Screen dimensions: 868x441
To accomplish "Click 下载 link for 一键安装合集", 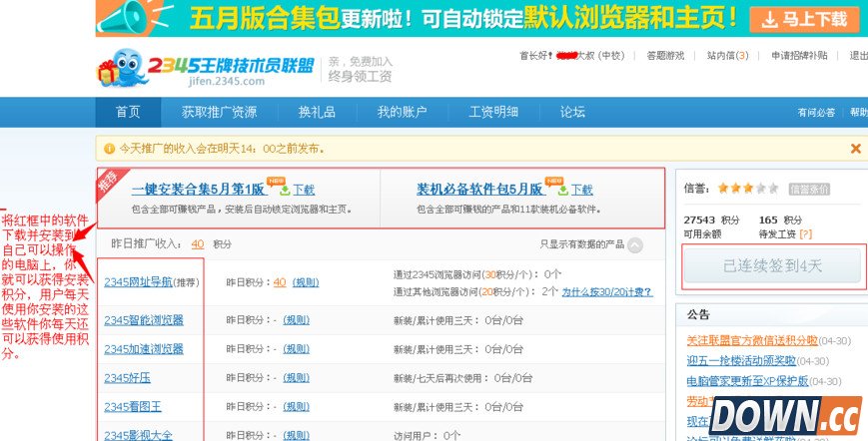I will coord(304,191).
